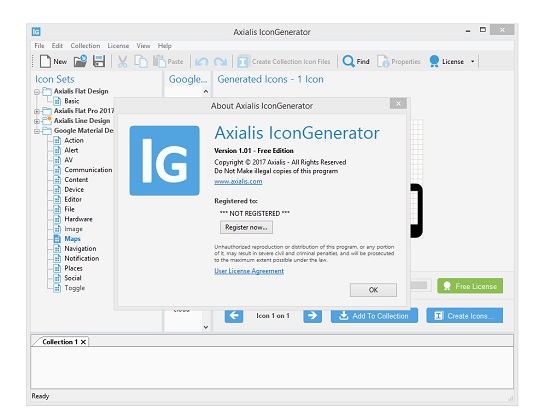The height and width of the screenshot is (418, 550).
Task: Click the Register now button
Action: coord(246,227)
